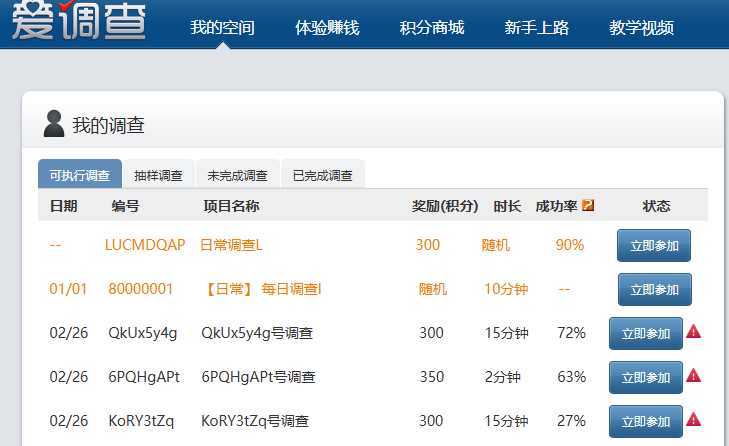Click the 90% success rate value
The image size is (729, 446).
point(570,245)
